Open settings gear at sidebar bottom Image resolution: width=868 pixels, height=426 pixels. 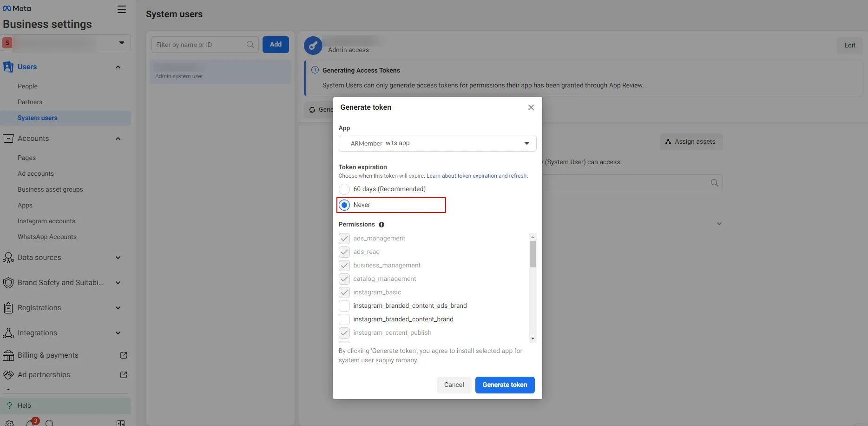(x=9, y=423)
